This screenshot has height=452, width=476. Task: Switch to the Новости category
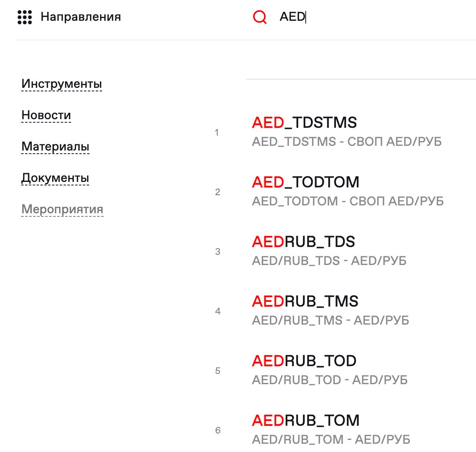(x=46, y=115)
